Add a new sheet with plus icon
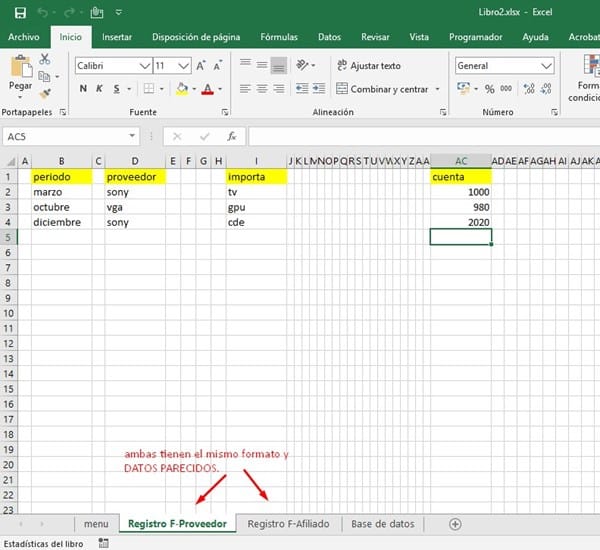The width and height of the screenshot is (600, 550). pyautogui.click(x=455, y=524)
